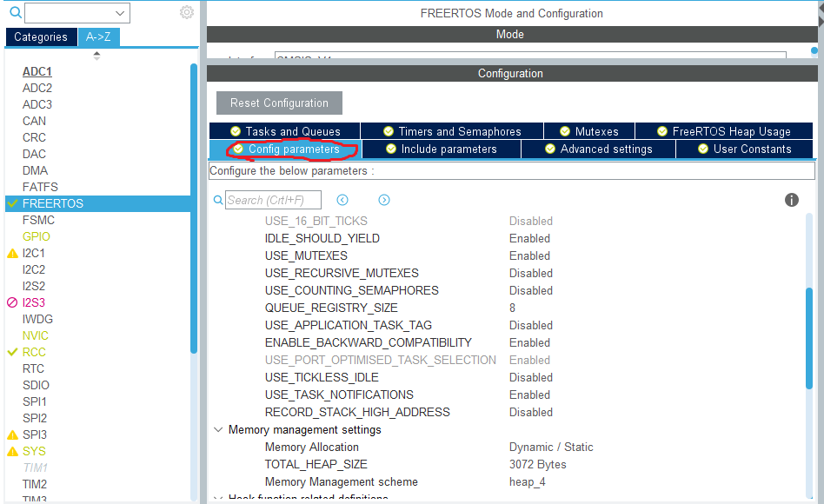This screenshot has height=504, width=824.
Task: Open the Timers and Semaphores tab
Action: (x=452, y=131)
